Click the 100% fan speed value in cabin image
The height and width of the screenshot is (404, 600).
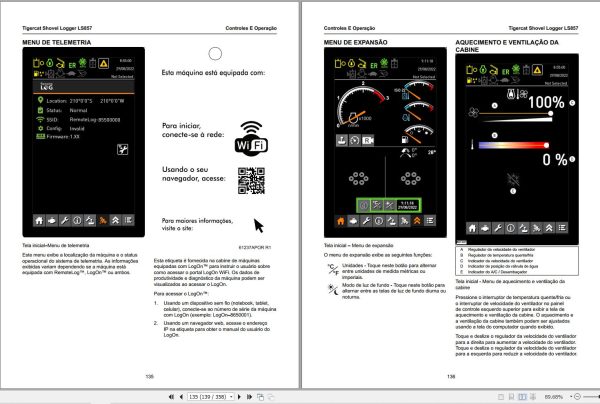tap(546, 102)
